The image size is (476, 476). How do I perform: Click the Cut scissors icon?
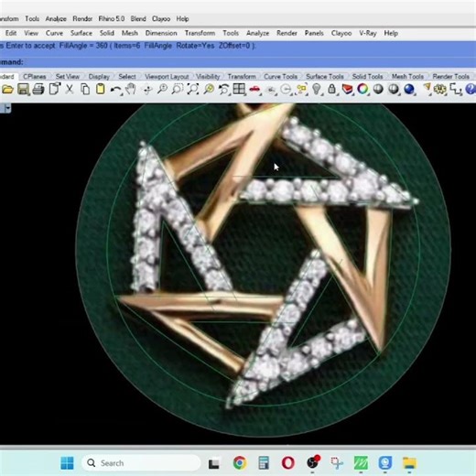(70, 89)
